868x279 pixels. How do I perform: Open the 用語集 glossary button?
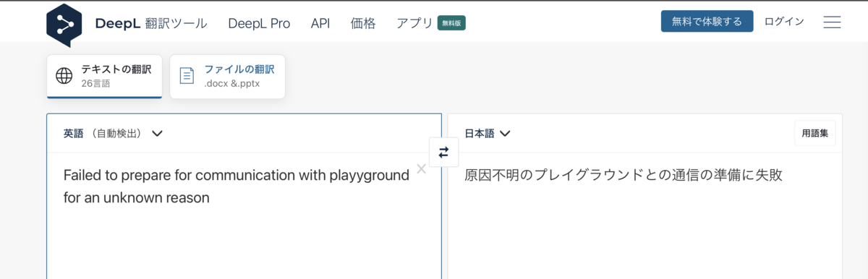click(815, 133)
